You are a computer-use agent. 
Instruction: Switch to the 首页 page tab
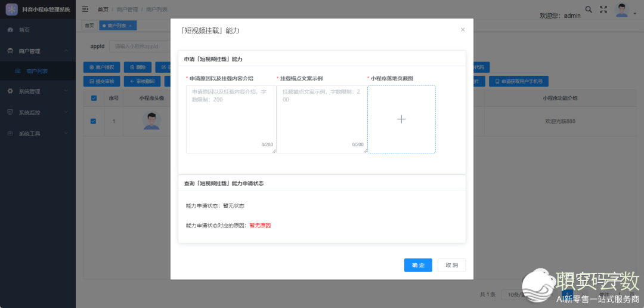pyautogui.click(x=89, y=26)
